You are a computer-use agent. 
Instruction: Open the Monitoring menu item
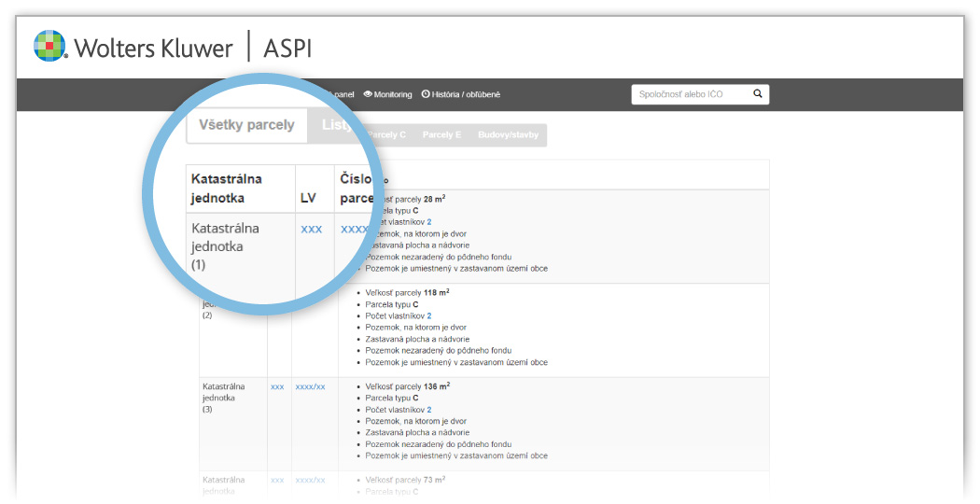pyautogui.click(x=393, y=94)
